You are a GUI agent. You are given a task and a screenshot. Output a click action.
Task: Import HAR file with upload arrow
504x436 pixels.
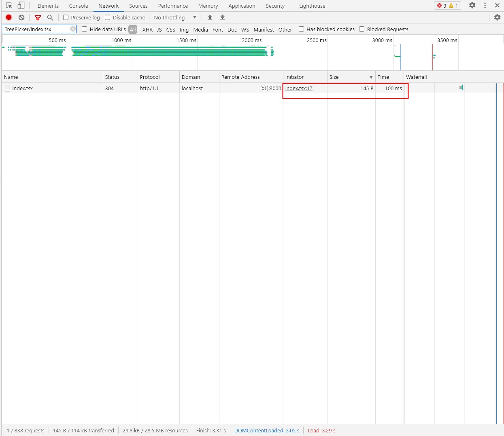click(210, 17)
